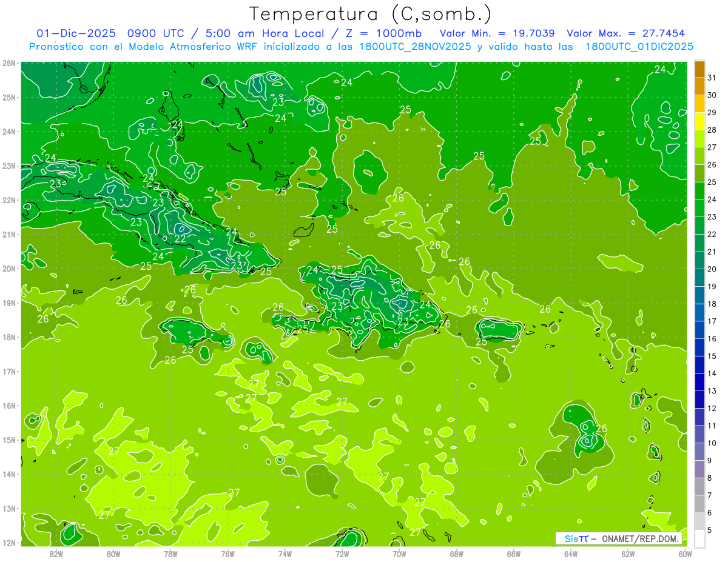The width and height of the screenshot is (728, 562).
Task: Click the dark orange colorbar segment above 31
Action: tap(699, 69)
